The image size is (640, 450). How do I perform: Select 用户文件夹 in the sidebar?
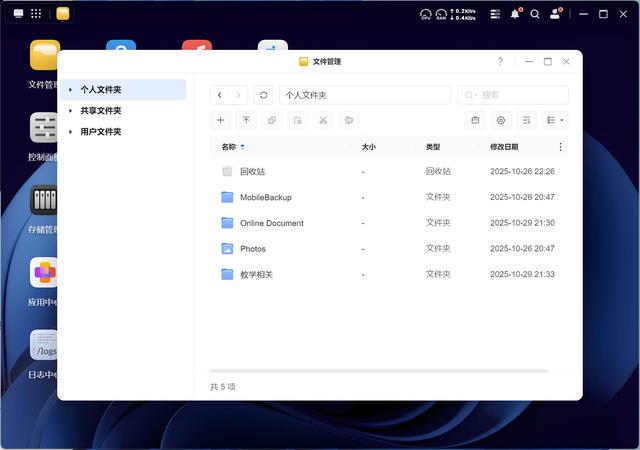(x=123, y=131)
